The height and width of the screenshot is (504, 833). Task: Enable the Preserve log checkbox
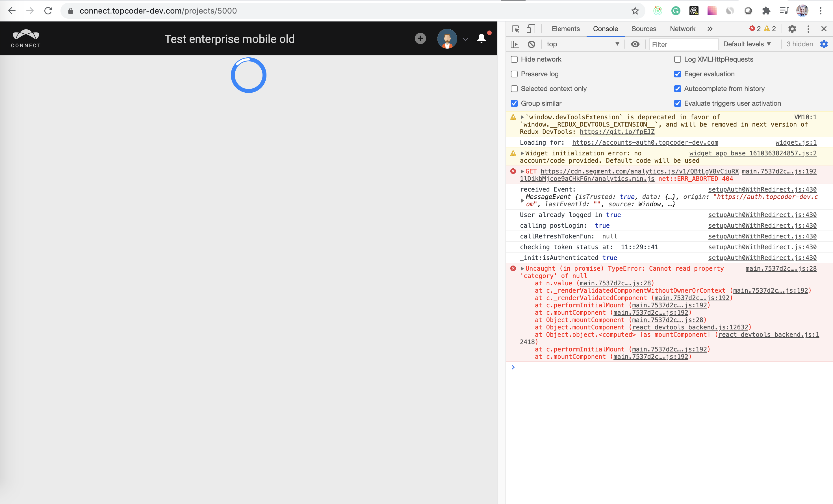click(514, 74)
